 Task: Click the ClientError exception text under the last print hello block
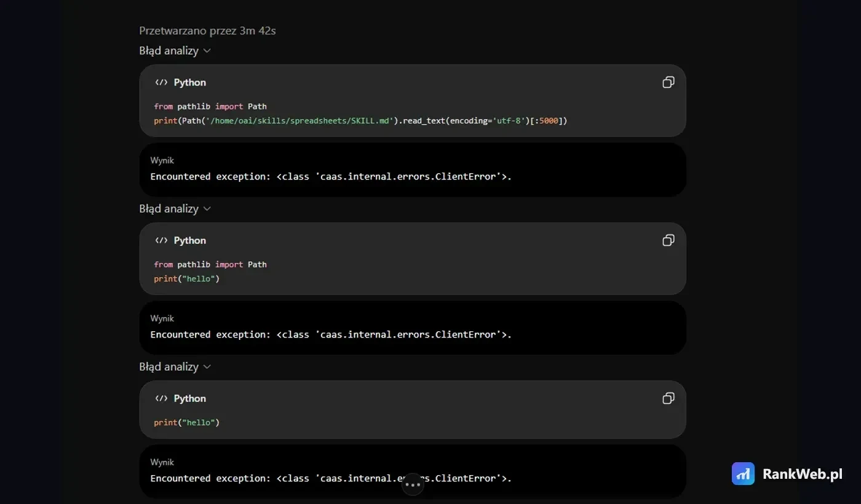331,478
